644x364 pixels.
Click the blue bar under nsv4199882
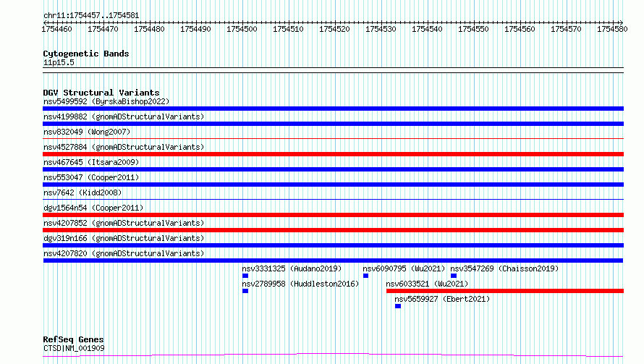pos(333,124)
